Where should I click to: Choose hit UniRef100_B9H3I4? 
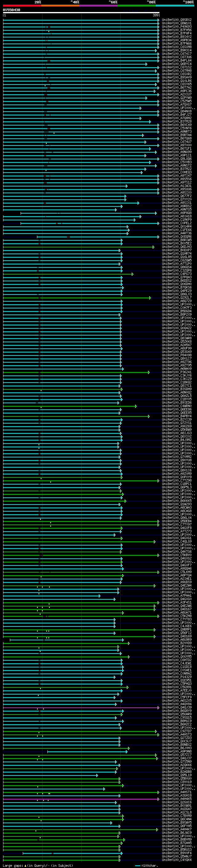pos(177,50)
